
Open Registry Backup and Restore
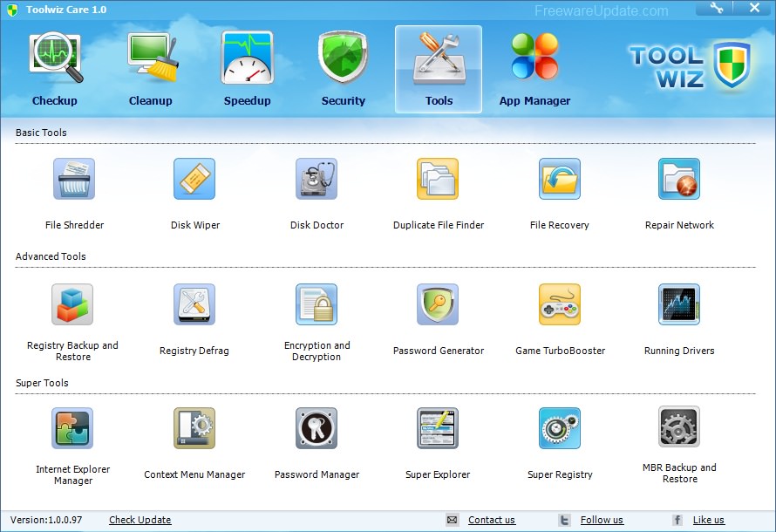click(x=72, y=304)
